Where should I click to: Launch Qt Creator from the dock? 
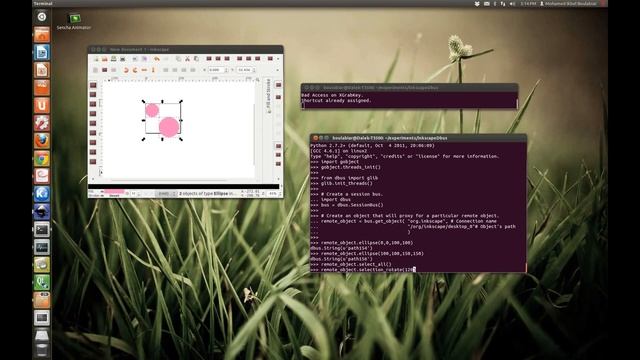42,282
